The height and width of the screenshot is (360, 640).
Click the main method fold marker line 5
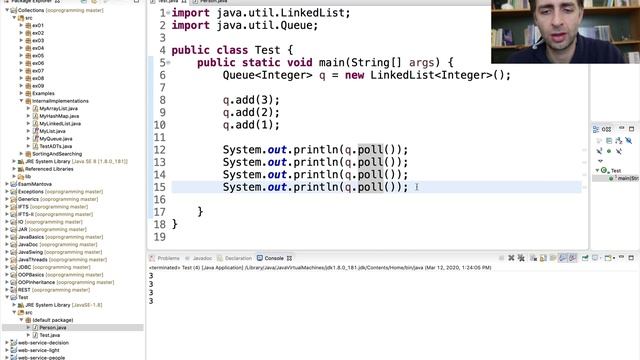point(168,62)
